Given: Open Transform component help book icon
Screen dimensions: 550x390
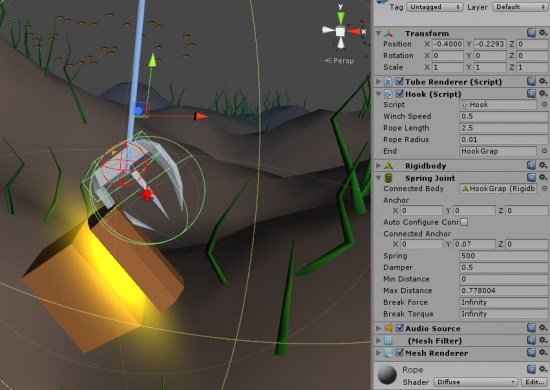Looking at the screenshot, I should [531, 33].
